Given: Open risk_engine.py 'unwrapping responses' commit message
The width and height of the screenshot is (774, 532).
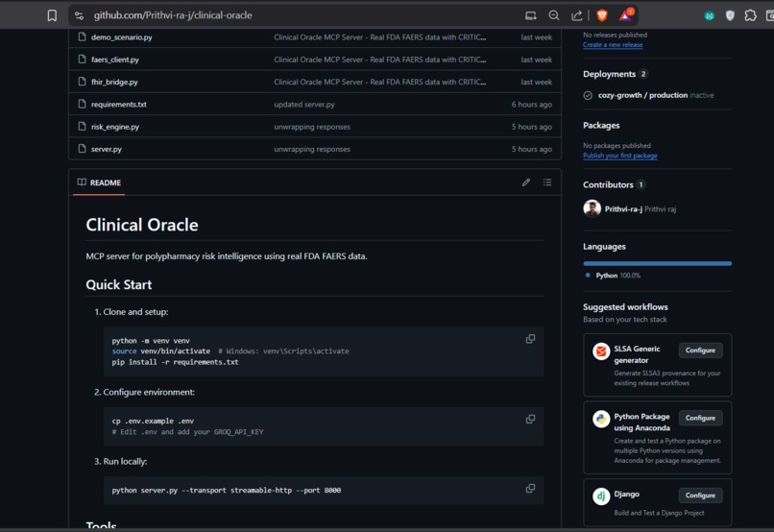Looking at the screenshot, I should tap(312, 127).
